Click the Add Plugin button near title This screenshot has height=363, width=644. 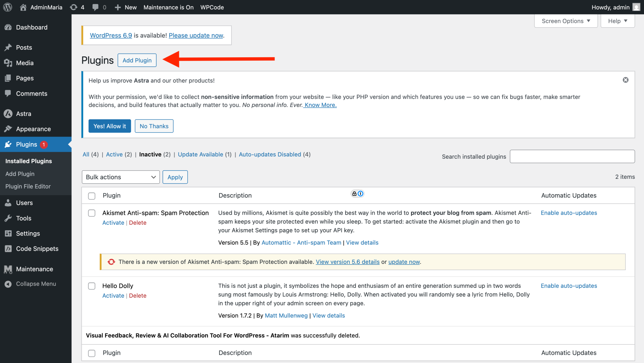point(137,60)
